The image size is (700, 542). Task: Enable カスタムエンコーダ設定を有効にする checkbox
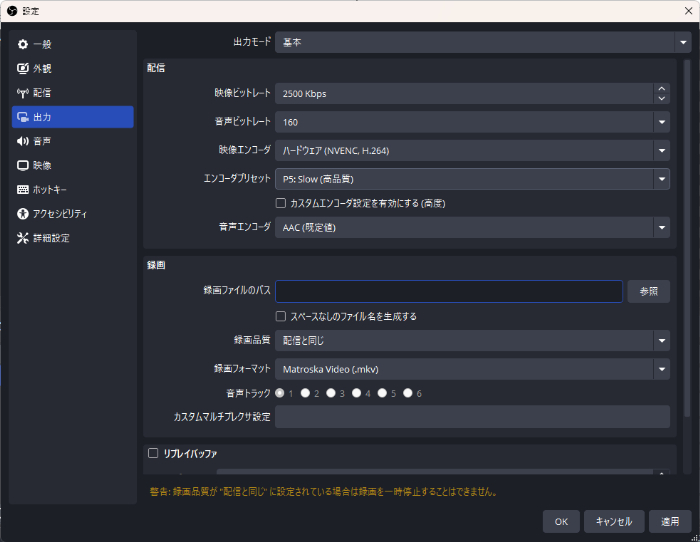[x=281, y=203]
